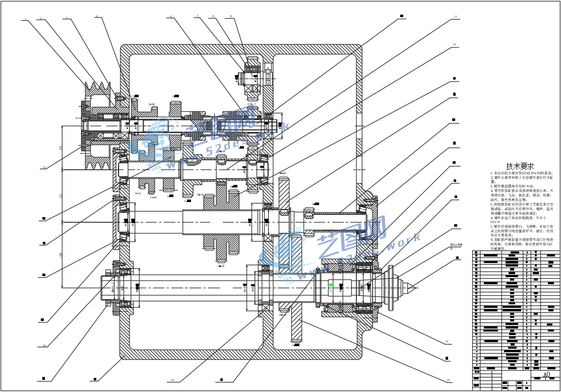Select part balloon number '12'
561x392 pixels.
coord(454,45)
